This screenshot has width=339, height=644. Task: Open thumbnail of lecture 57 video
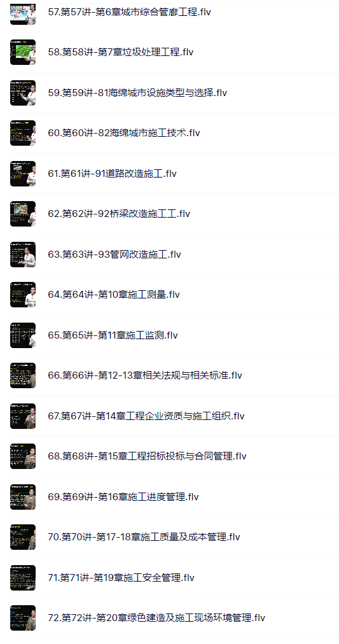pos(23,14)
